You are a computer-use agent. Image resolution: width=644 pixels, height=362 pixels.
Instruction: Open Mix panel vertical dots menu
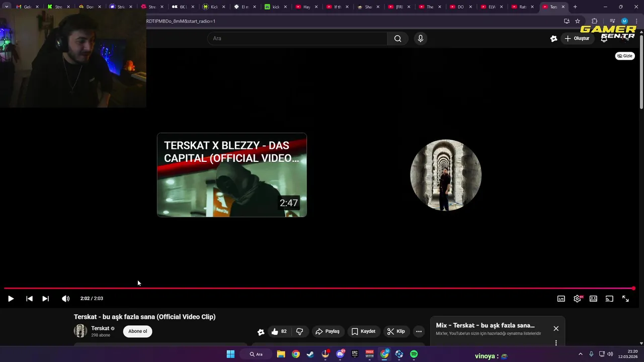[556, 343]
